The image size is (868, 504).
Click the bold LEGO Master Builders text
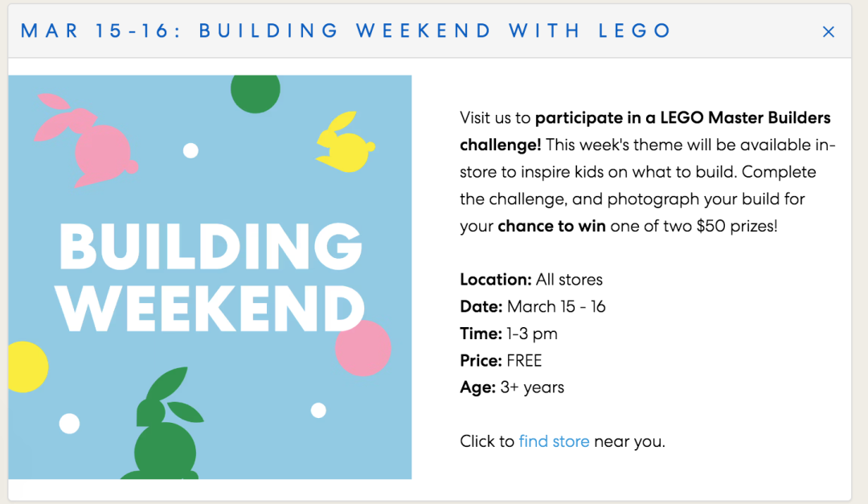tap(728, 117)
